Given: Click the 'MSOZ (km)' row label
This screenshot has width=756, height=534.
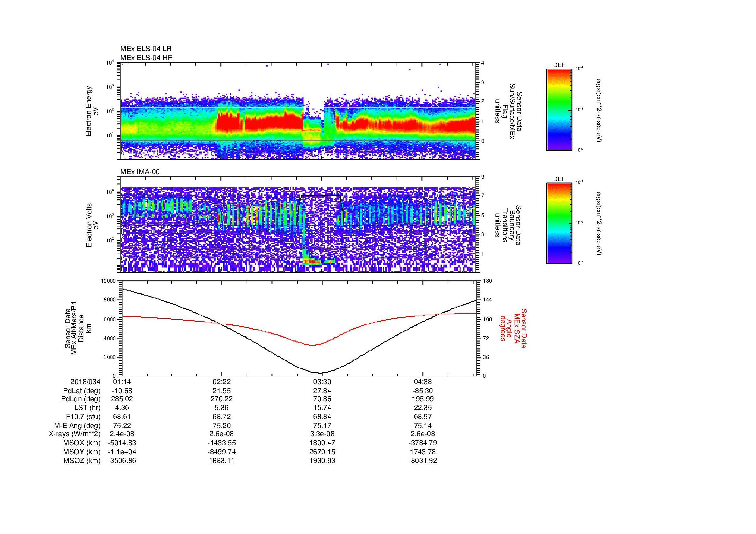Looking at the screenshot, I should [x=82, y=461].
